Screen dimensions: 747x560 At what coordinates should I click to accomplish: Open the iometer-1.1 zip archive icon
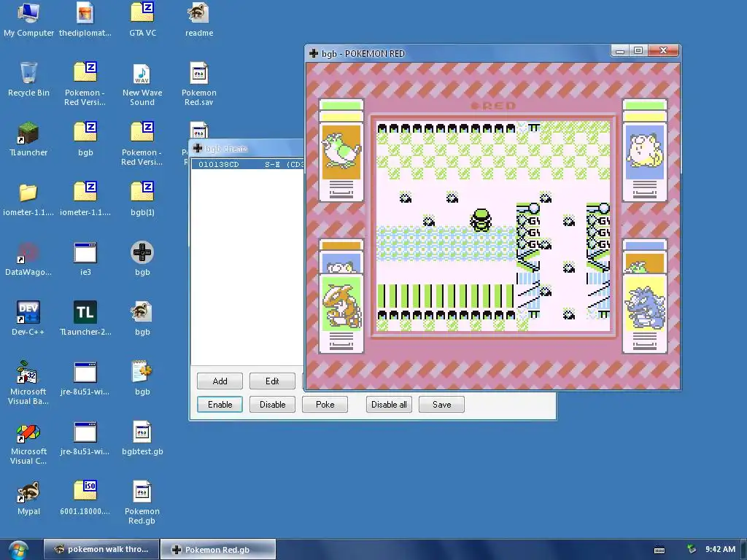[x=85, y=199]
